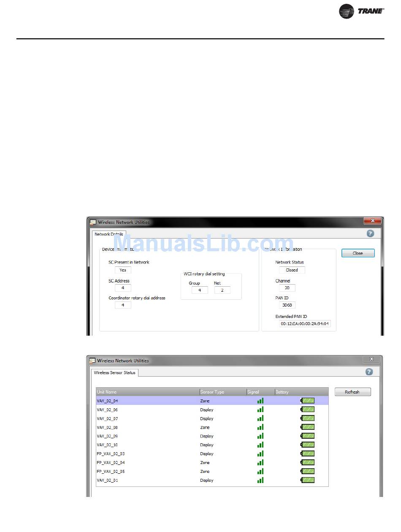The image size is (401, 532).
Task: Click battery icon in VAY_02_09 row
Action: tap(308, 436)
